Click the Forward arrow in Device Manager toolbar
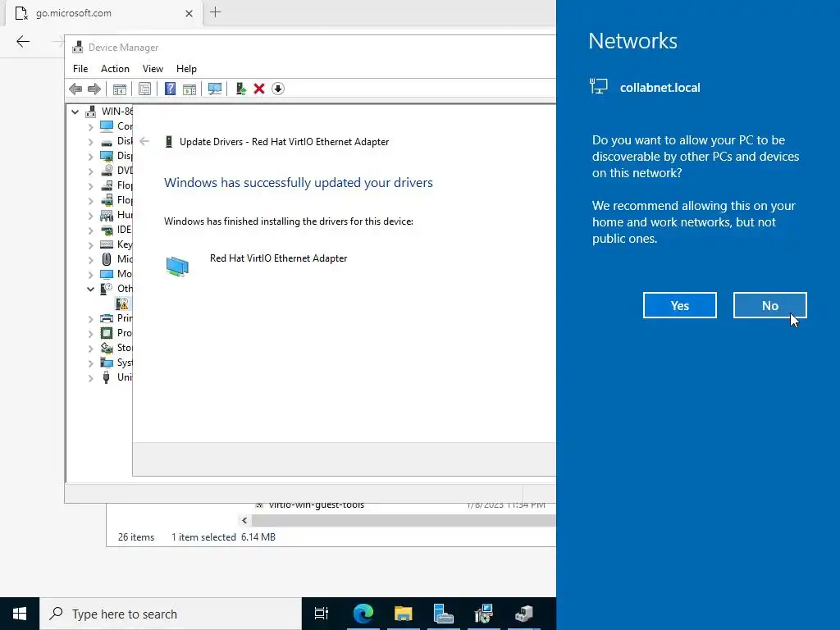Screen dimensions: 840x630 coord(94,89)
